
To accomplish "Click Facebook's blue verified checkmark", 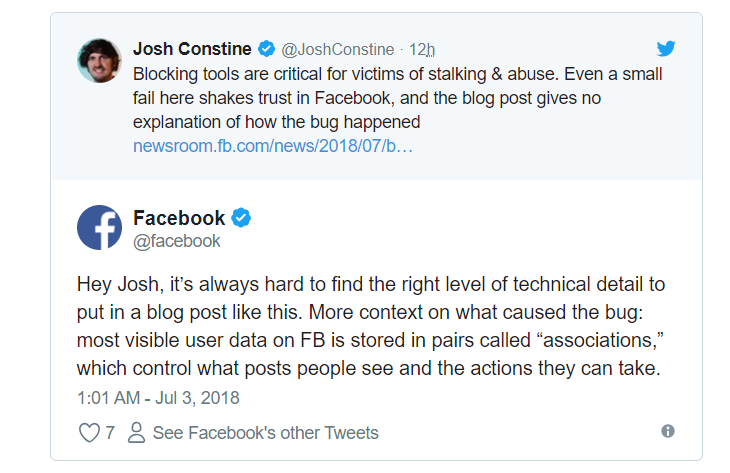I will (x=241, y=217).
